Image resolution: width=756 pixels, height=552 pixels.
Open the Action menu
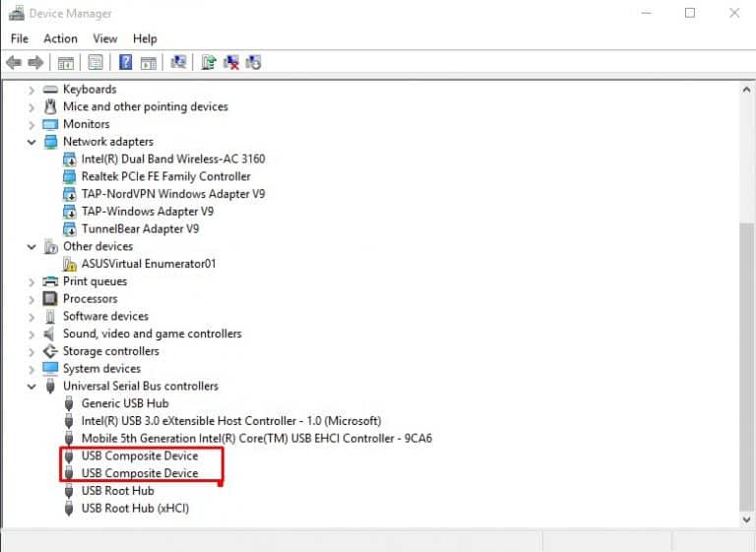(60, 38)
